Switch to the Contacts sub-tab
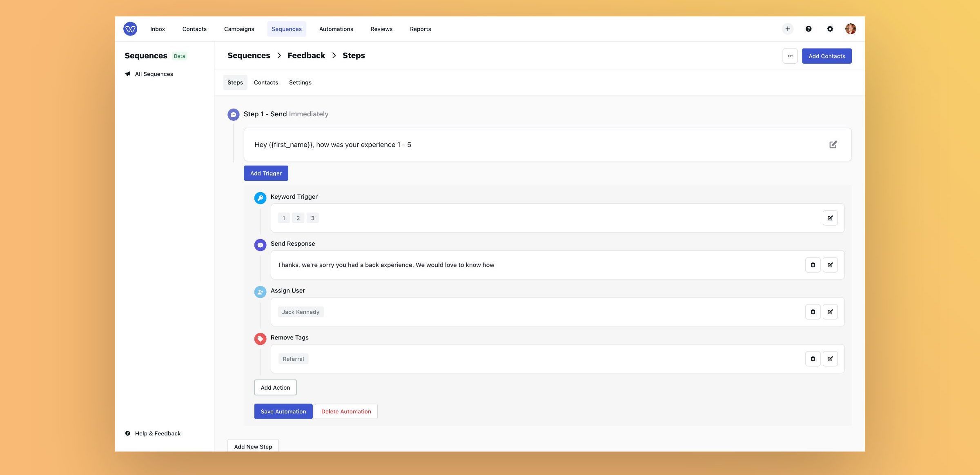The height and width of the screenshot is (475, 980). pos(266,82)
